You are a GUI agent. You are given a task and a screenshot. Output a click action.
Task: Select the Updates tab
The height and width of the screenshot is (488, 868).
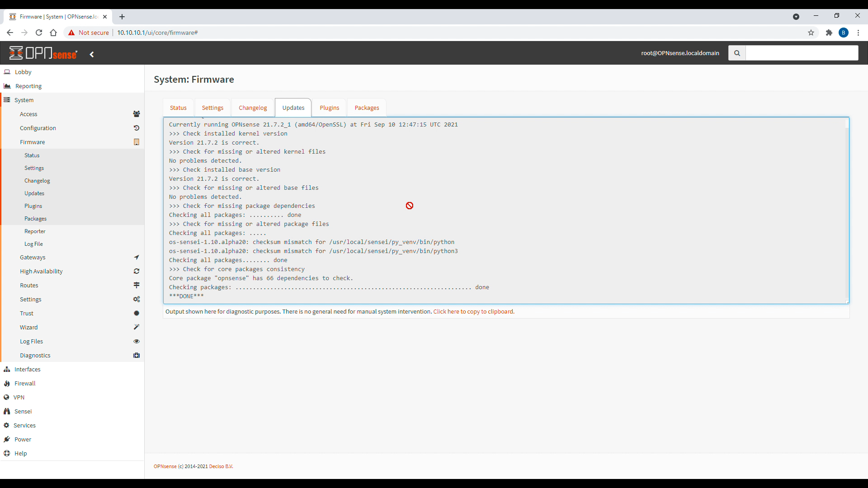point(293,108)
